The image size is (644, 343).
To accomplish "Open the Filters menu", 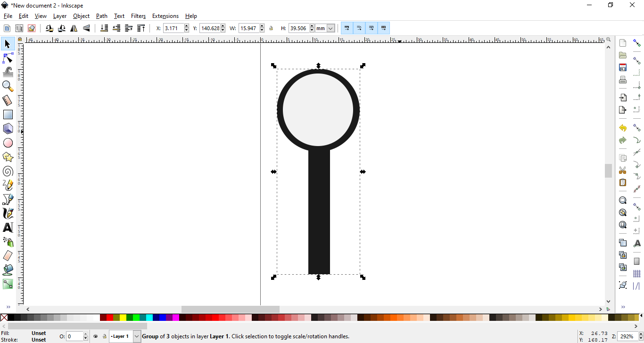I will [x=138, y=16].
